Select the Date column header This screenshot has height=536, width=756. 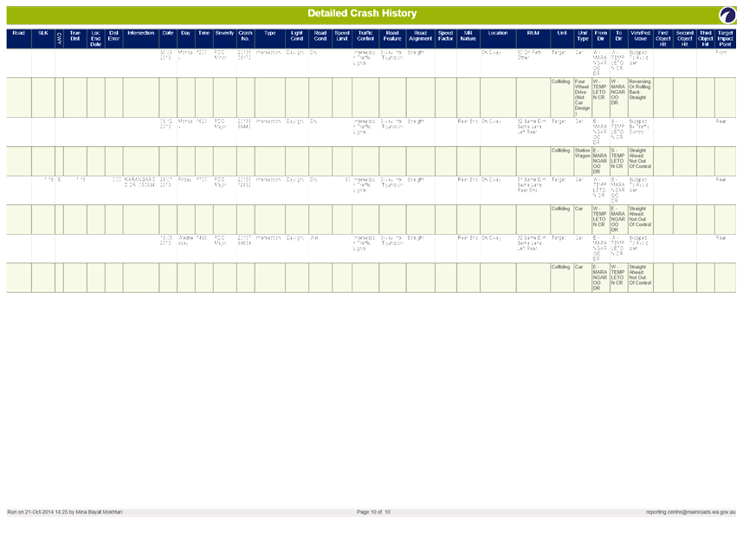click(168, 39)
